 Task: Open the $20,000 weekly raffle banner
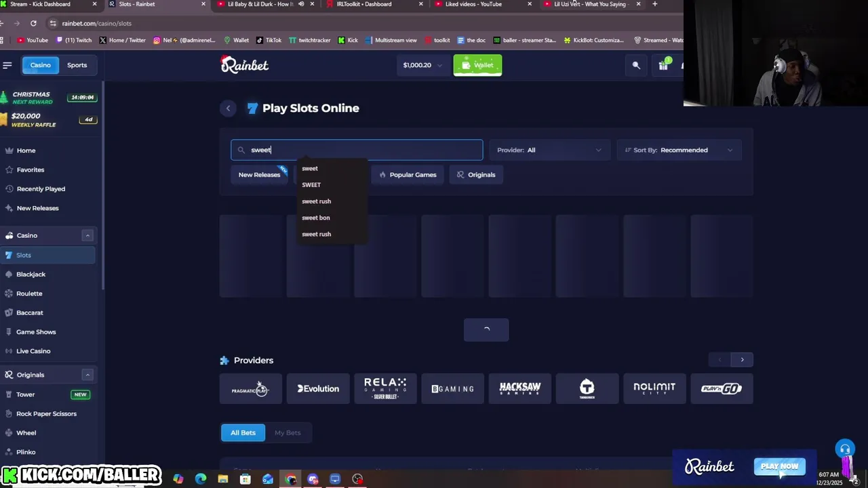(x=47, y=120)
